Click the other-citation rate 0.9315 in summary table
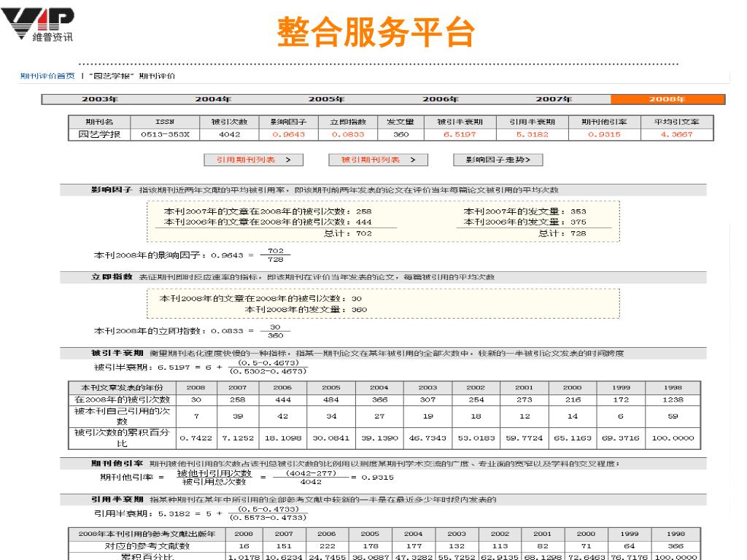The image size is (747, 560). click(x=604, y=135)
